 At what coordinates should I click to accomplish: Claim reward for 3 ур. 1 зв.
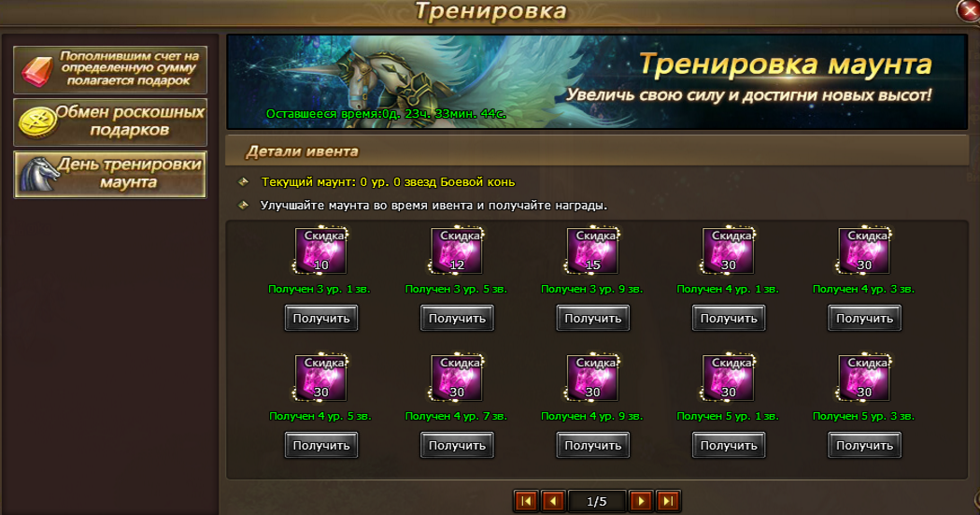point(321,318)
